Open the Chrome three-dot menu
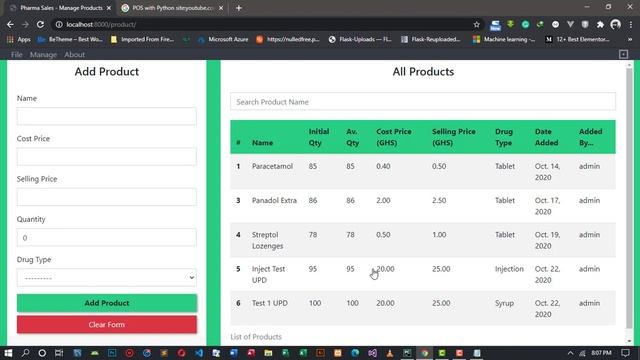 coord(631,24)
